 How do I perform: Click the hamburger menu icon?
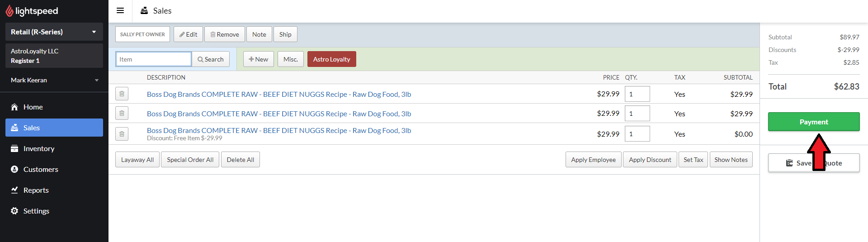120,10
